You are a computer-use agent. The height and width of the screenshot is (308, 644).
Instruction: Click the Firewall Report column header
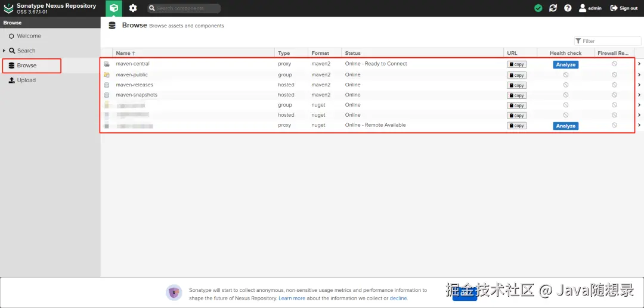(614, 53)
